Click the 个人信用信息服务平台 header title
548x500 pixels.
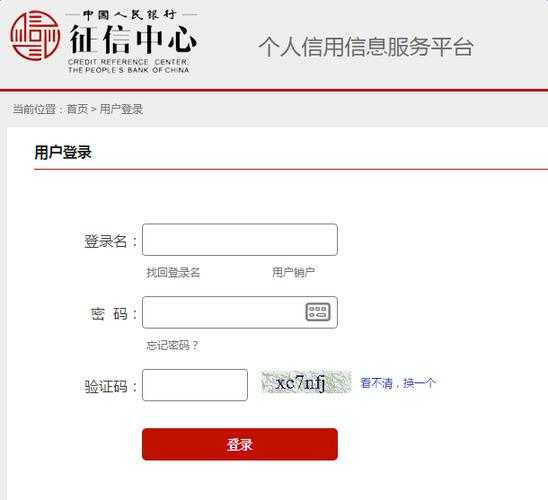pyautogui.click(x=366, y=46)
